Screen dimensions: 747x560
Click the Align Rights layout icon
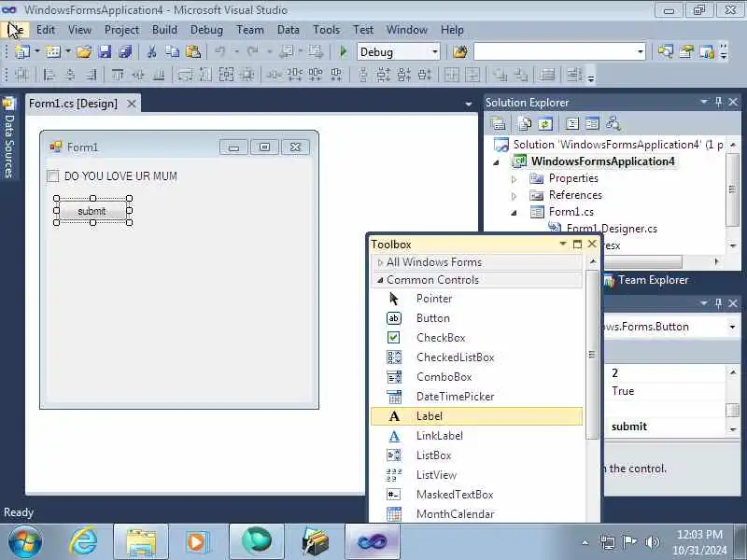click(91, 75)
